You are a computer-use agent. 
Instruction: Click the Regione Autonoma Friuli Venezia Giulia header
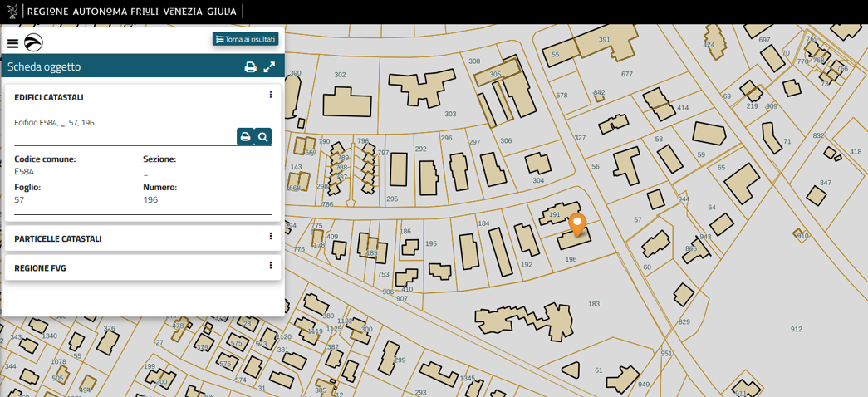pyautogui.click(x=131, y=12)
